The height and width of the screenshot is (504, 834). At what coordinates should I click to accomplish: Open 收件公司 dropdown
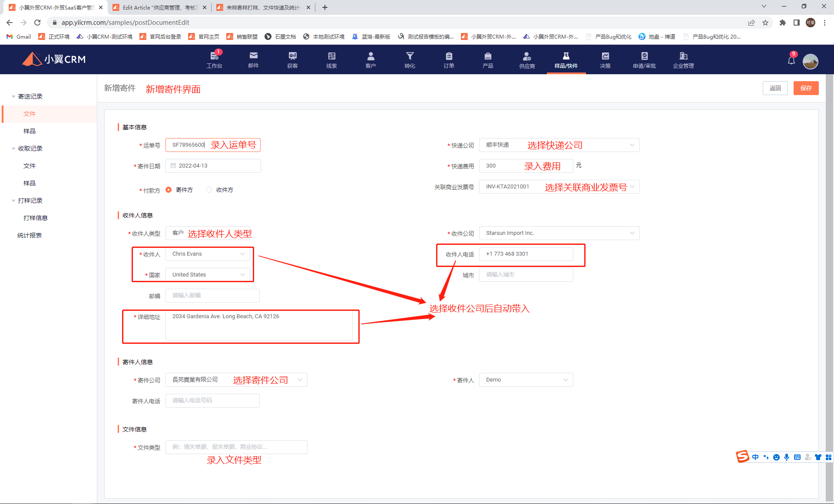pyautogui.click(x=559, y=233)
